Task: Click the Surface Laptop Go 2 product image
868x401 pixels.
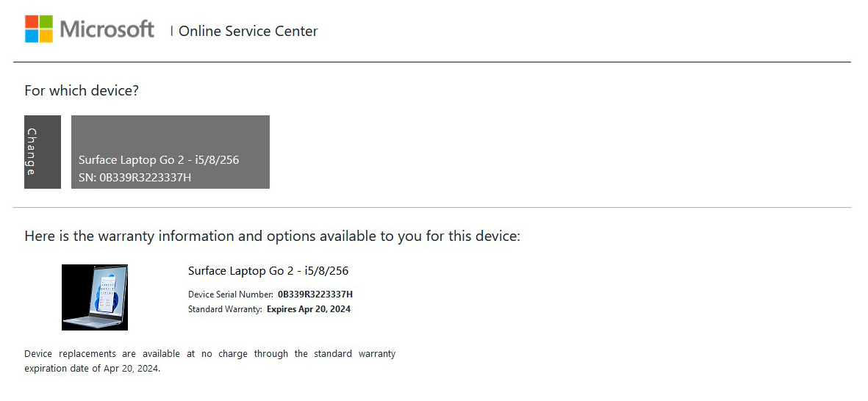Action: [x=95, y=297]
